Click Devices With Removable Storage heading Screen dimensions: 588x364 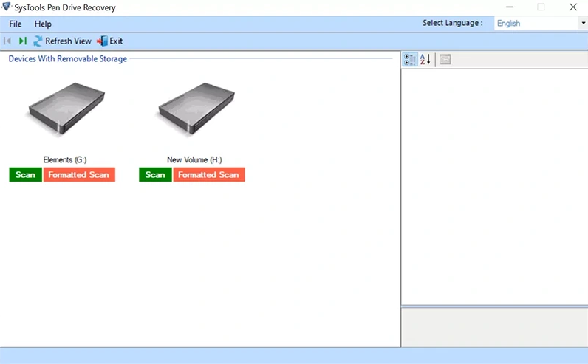(x=68, y=59)
